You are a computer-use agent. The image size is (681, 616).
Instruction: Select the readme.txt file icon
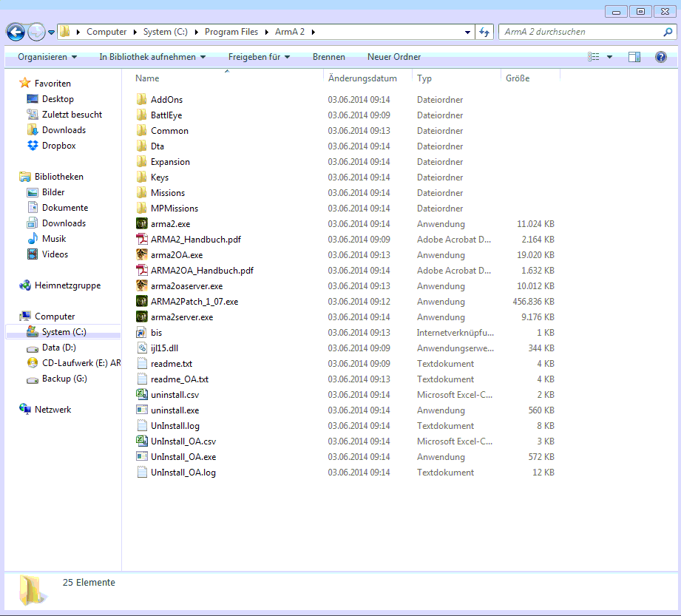141,364
